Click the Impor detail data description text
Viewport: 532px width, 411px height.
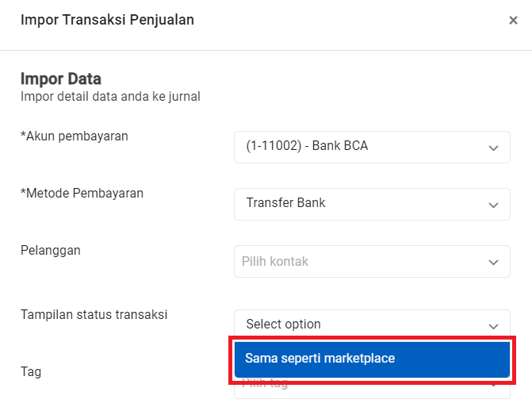coord(110,97)
